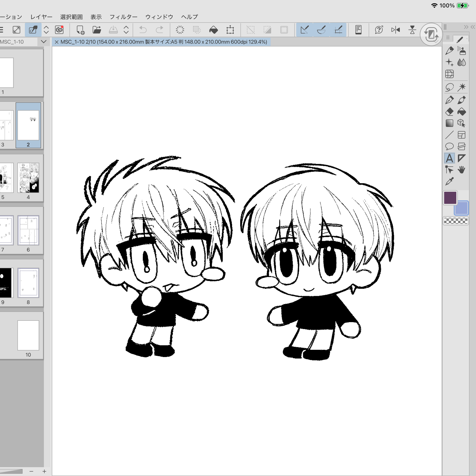Open arrows next to the save icon
Screen dimensions: 476x476
(x=126, y=30)
